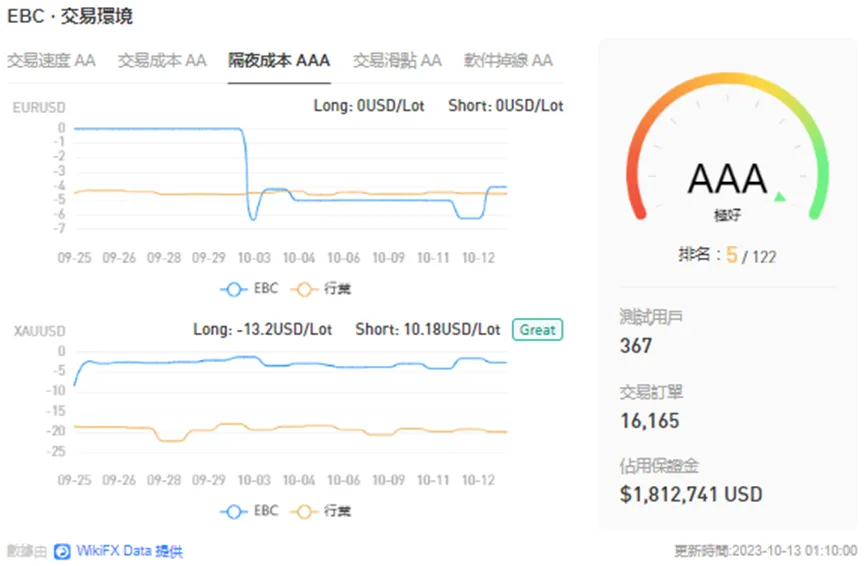This screenshot has width=865, height=566.
Task: Click Long: 0USD/Lot on EURUSD
Action: 369,105
